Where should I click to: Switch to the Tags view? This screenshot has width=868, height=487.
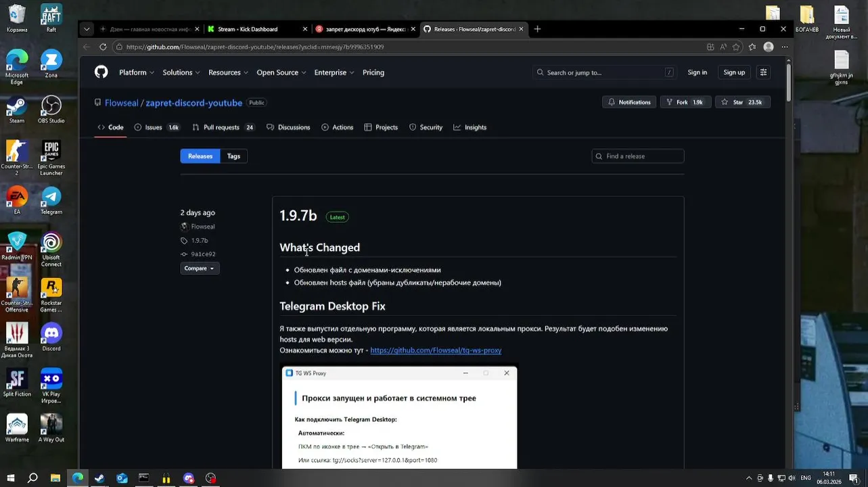[x=233, y=156]
